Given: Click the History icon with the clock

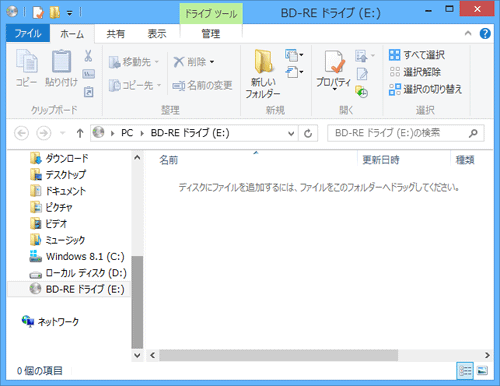Looking at the screenshot, I should coord(361,91).
